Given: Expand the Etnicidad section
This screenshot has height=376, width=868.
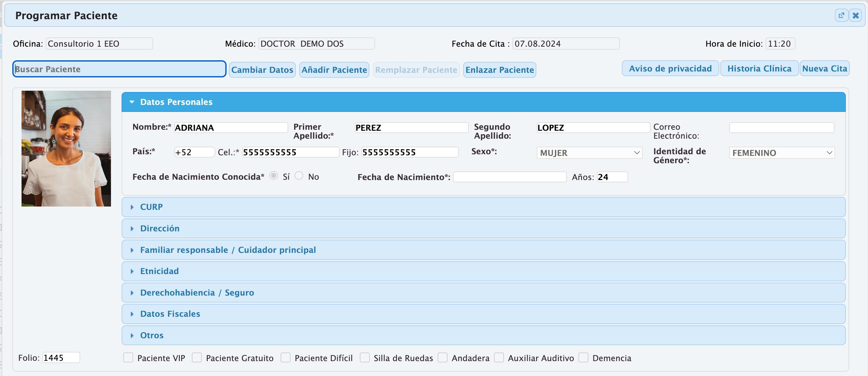Looking at the screenshot, I should pos(483,271).
